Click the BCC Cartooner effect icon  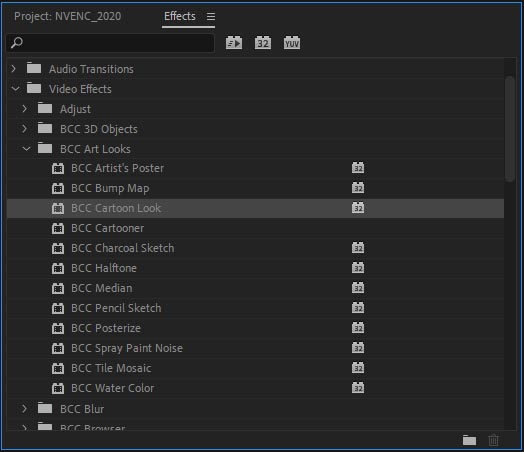58,228
